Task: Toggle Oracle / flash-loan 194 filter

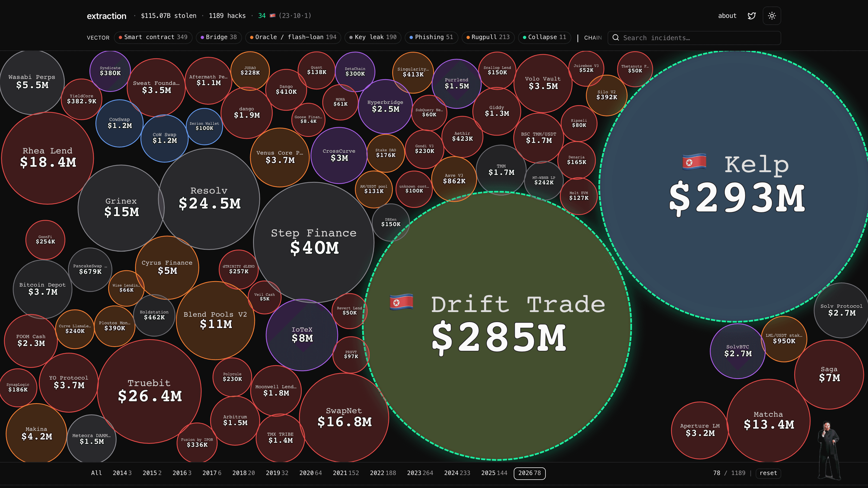Action: click(x=293, y=37)
